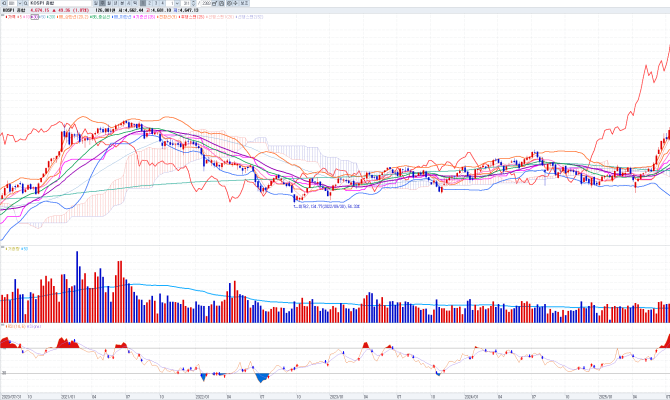
Task: Click the RSI indicator panel label
Action: point(10,327)
